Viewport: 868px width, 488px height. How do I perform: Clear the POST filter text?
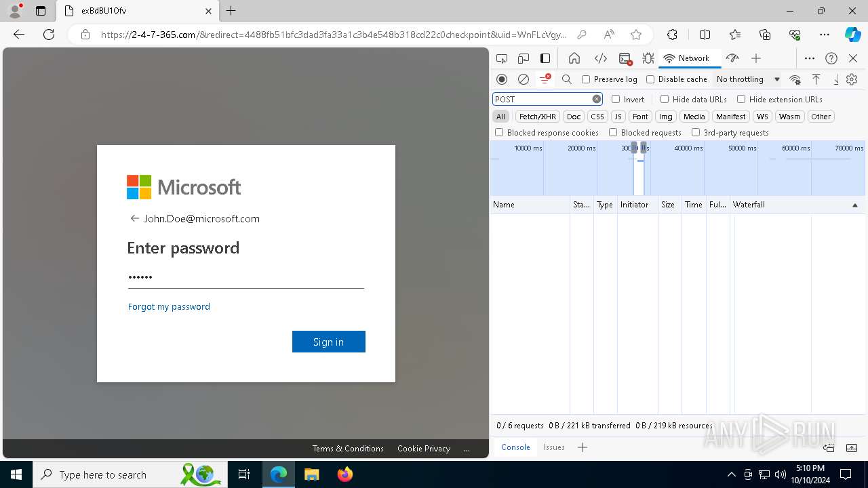pos(597,99)
